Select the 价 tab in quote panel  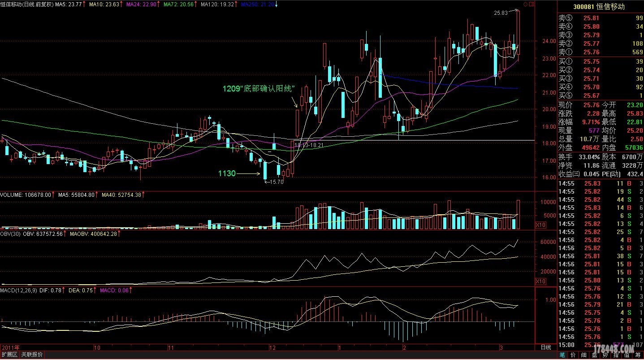(x=573, y=355)
